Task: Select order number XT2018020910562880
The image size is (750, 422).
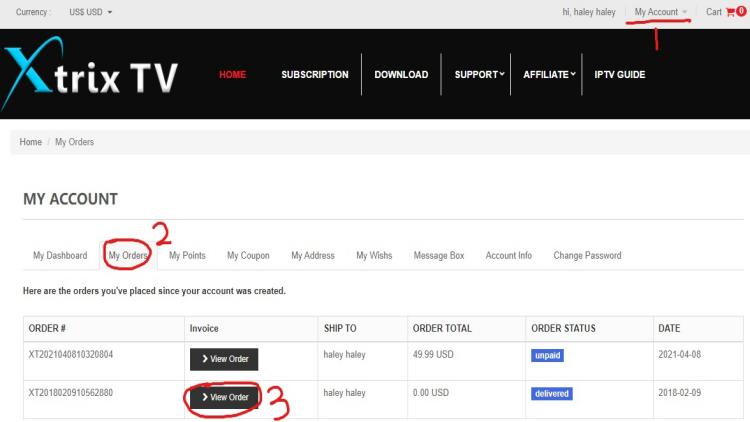Action: [71, 393]
